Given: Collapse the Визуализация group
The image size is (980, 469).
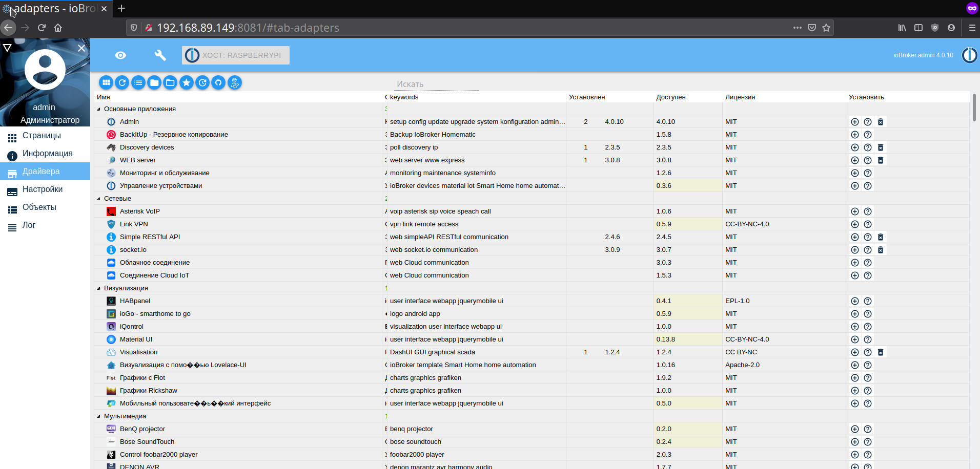Looking at the screenshot, I should click(x=99, y=288).
